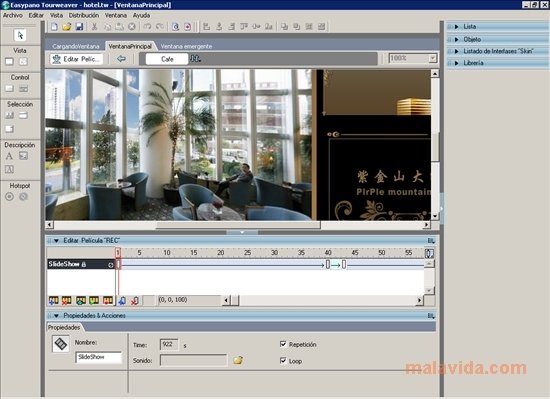Open the Vista menu
Screen dimensions: 550x399
click(56, 15)
